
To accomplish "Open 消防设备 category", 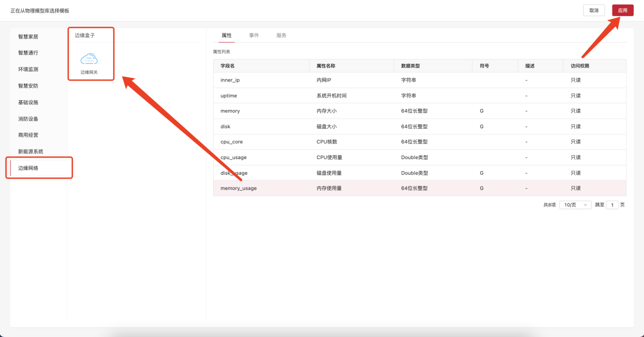I will click(x=28, y=119).
